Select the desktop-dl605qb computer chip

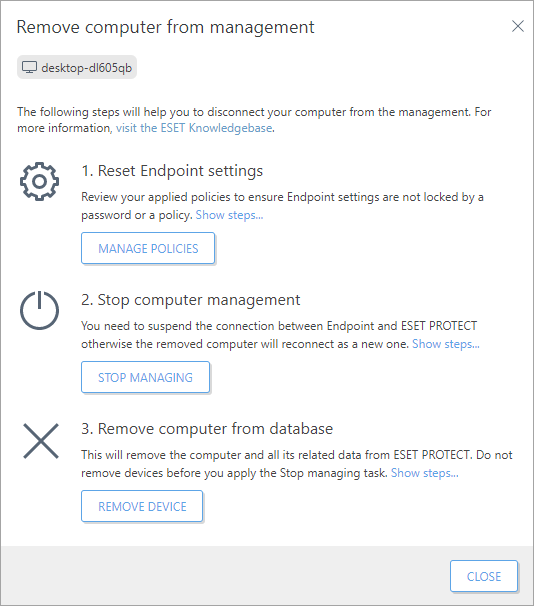tap(77, 67)
